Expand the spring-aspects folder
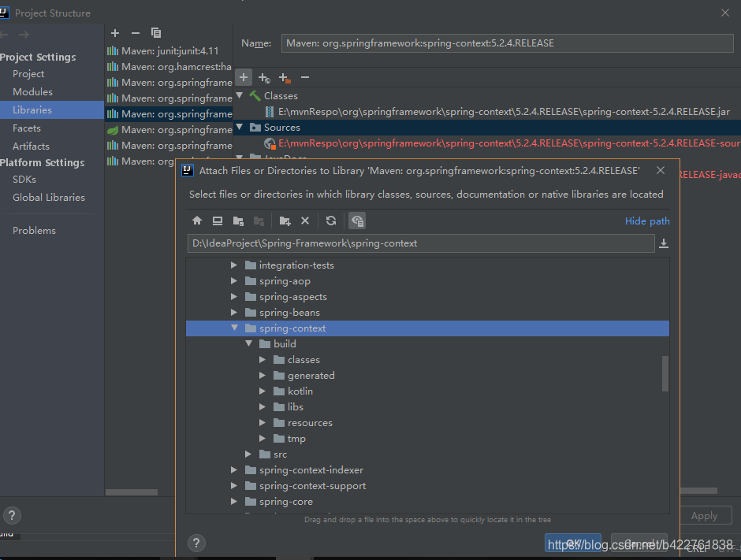Screen dimensions: 741x560 coord(234,296)
